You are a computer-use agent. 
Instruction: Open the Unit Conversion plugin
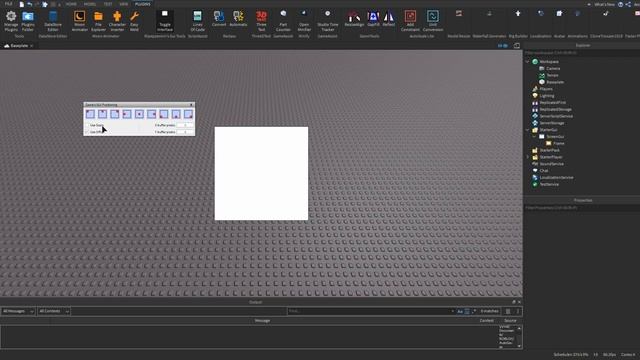433,21
